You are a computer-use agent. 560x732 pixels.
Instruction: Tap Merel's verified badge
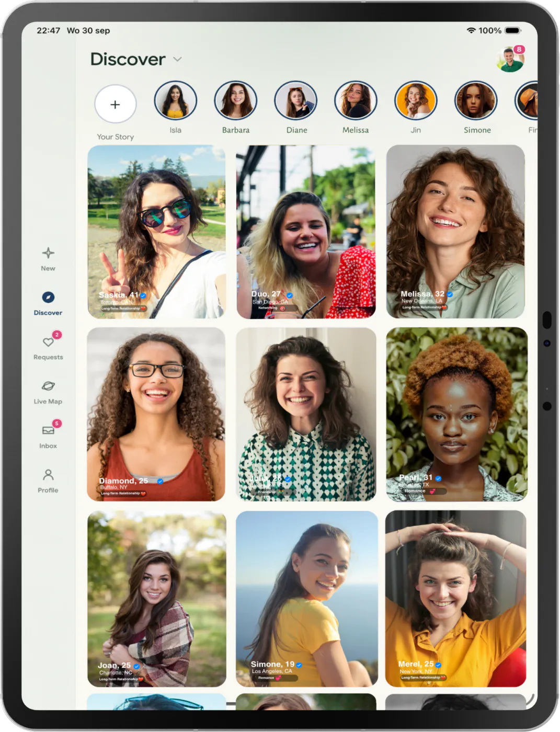point(438,665)
